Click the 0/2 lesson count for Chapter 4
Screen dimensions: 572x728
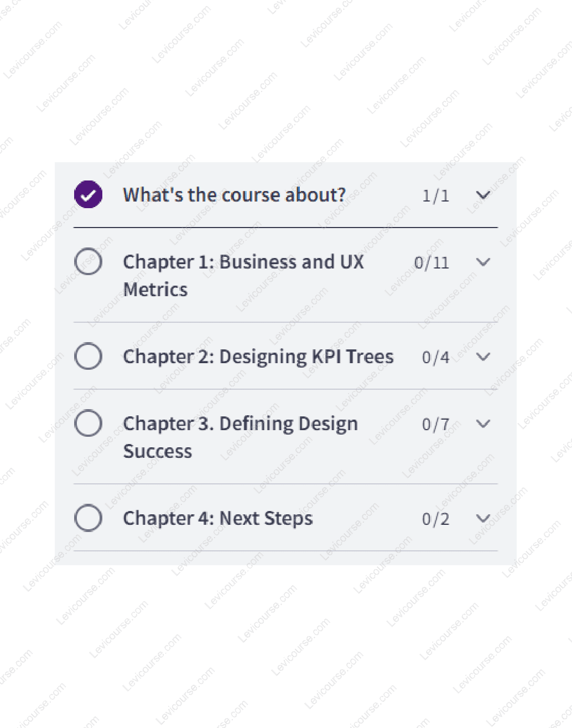(x=436, y=519)
